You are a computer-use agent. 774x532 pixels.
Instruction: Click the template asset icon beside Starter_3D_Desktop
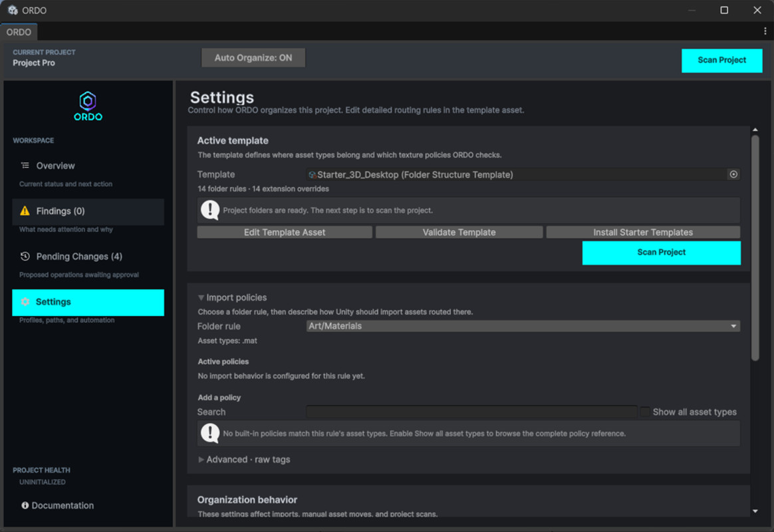[x=312, y=175]
